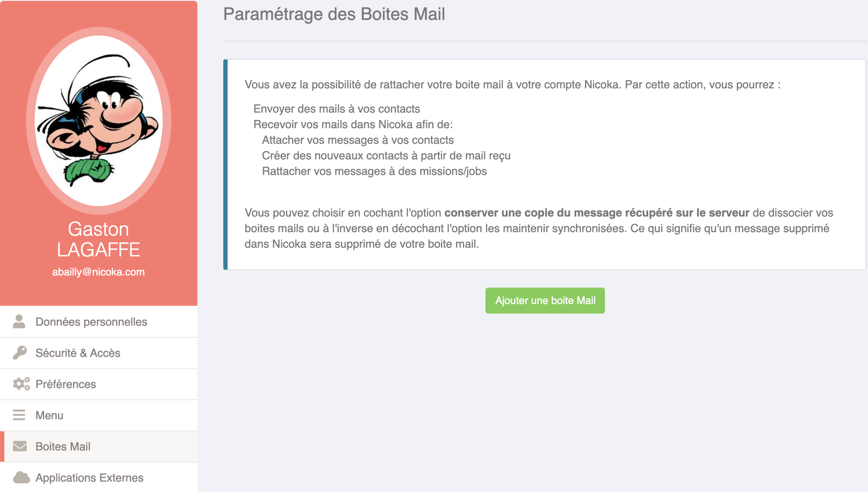Screen dimensions: 868x492
Task: Click the line Envoyer des mails à vos contacts
Action: pyautogui.click(x=337, y=109)
